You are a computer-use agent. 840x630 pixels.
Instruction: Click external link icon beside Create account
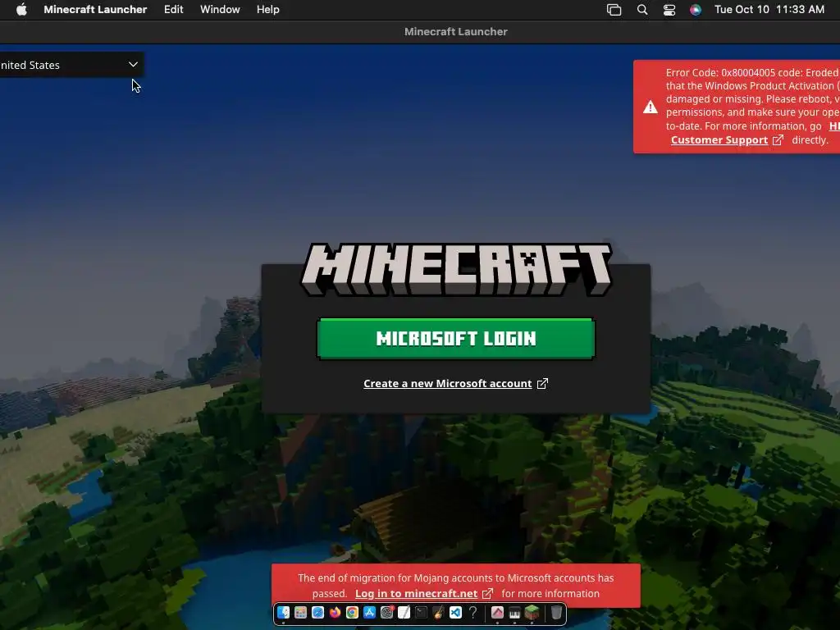pyautogui.click(x=542, y=384)
